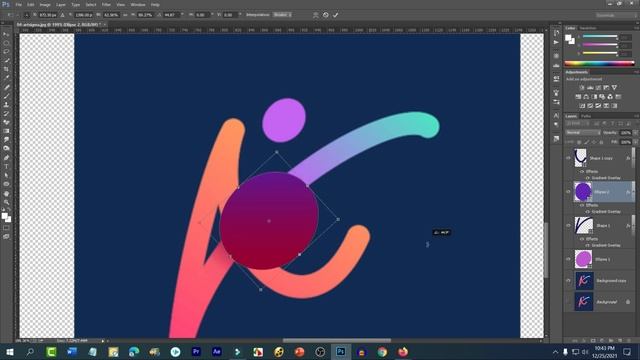Add a layer mask from panel footer
Image resolution: width=640 pixels, height=360 pixels.
(593, 340)
